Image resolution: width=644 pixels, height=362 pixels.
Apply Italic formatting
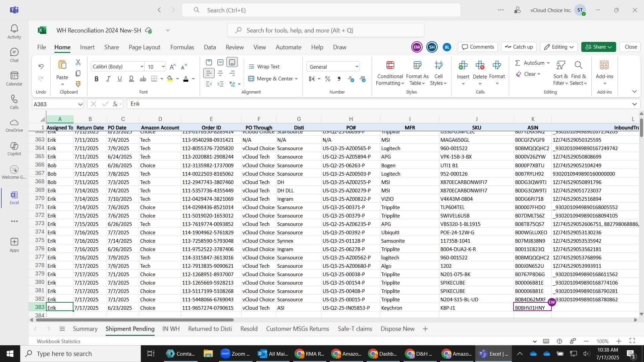108,79
